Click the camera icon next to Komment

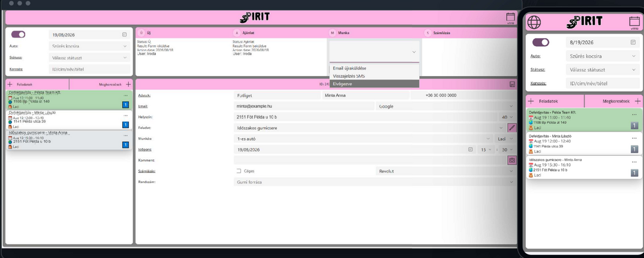click(x=511, y=160)
